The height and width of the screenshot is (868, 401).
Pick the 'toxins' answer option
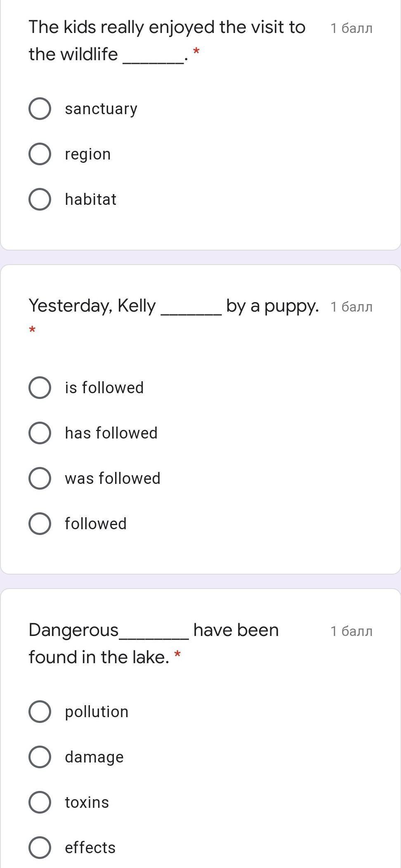click(40, 802)
